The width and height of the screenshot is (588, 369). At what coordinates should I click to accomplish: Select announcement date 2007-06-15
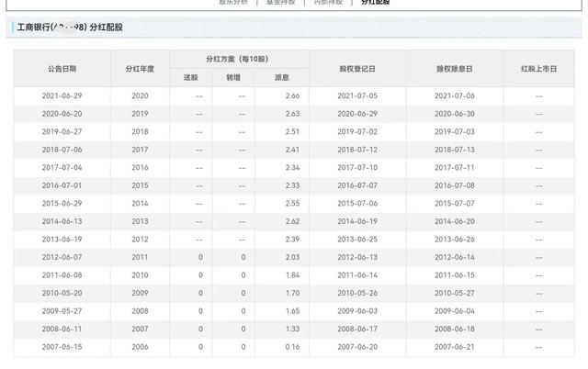62,347
